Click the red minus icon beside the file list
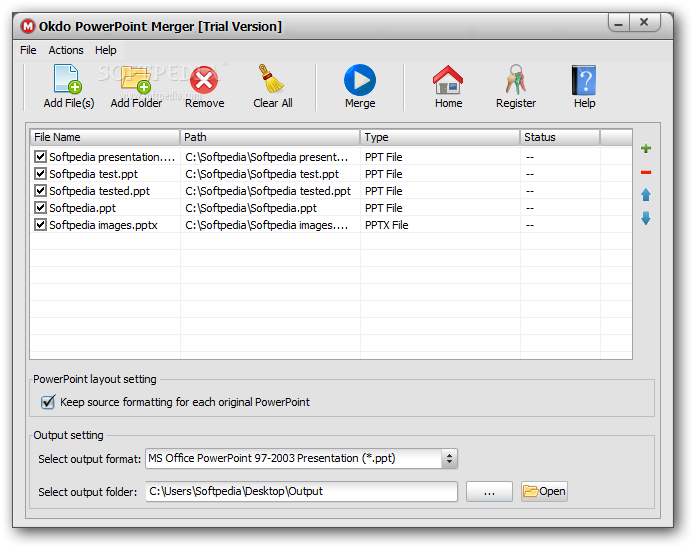 coord(646,172)
